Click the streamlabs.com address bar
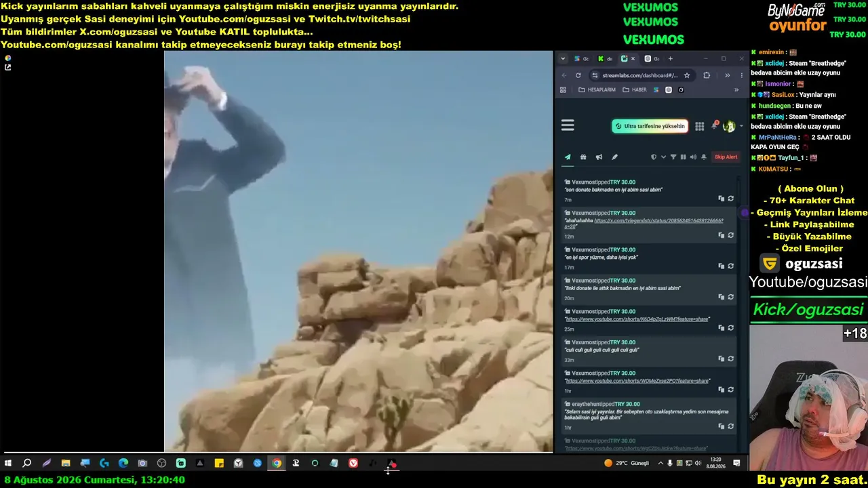Image resolution: width=868 pixels, height=488 pixels. pyautogui.click(x=639, y=75)
